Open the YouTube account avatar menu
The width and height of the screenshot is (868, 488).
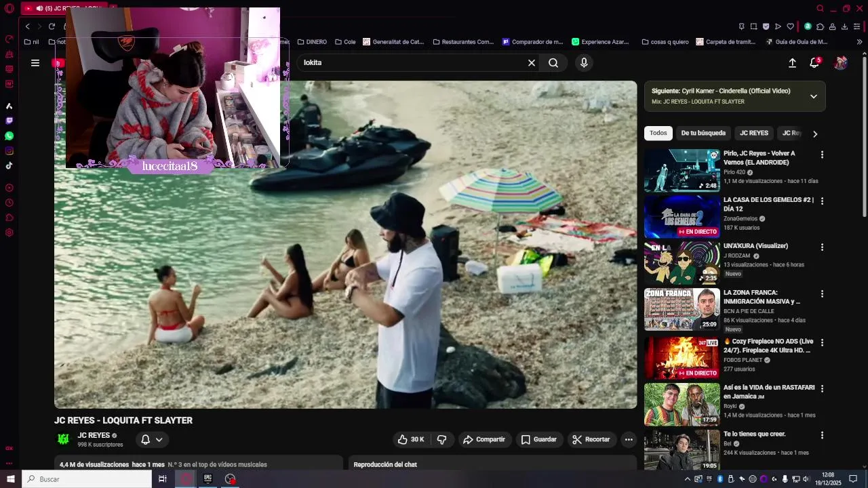click(x=840, y=63)
